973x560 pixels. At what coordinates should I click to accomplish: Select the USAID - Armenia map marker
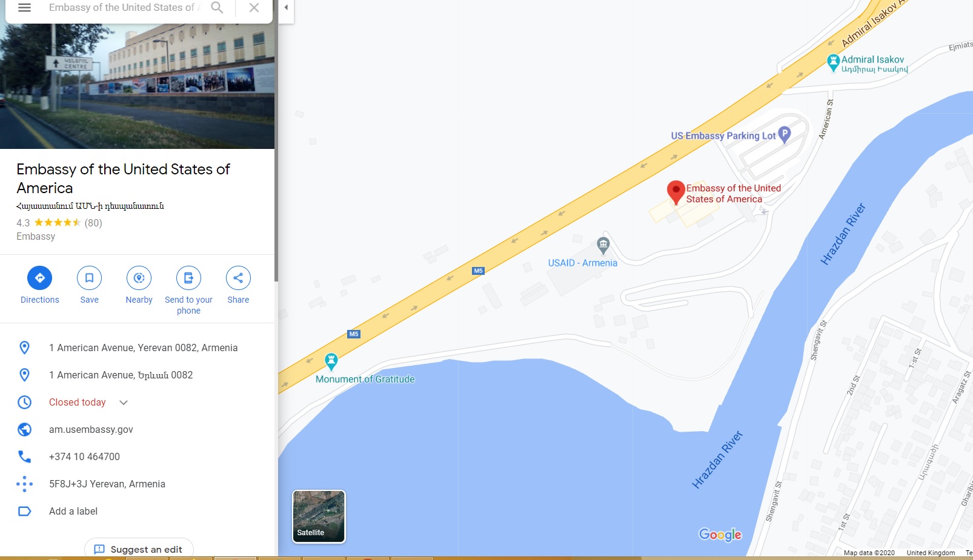603,245
